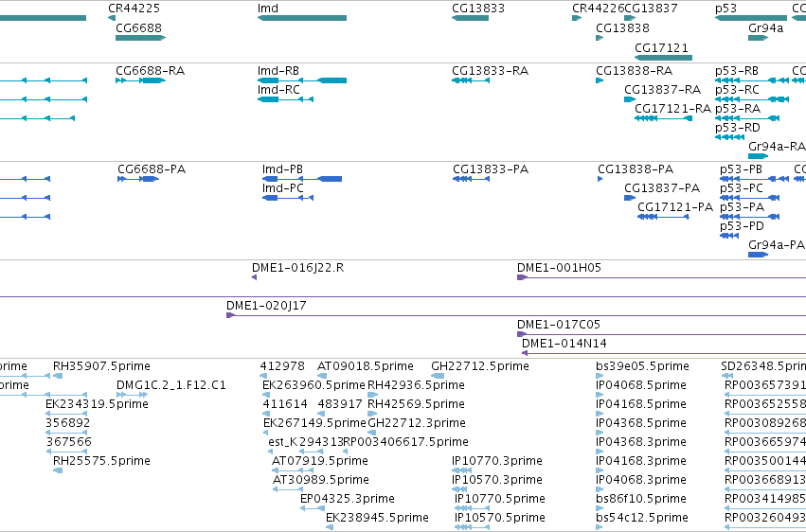806x532 pixels.
Task: Click the p53-RD transcript
Action: point(729,137)
